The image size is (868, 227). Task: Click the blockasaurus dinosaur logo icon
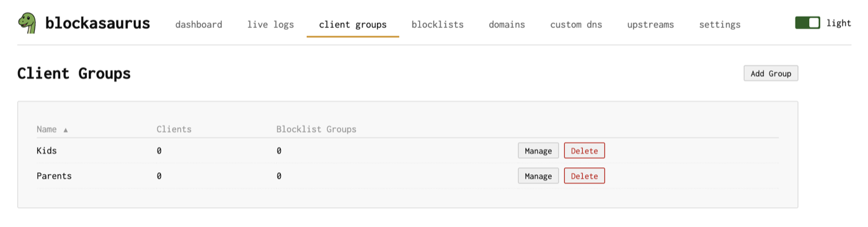tap(27, 24)
